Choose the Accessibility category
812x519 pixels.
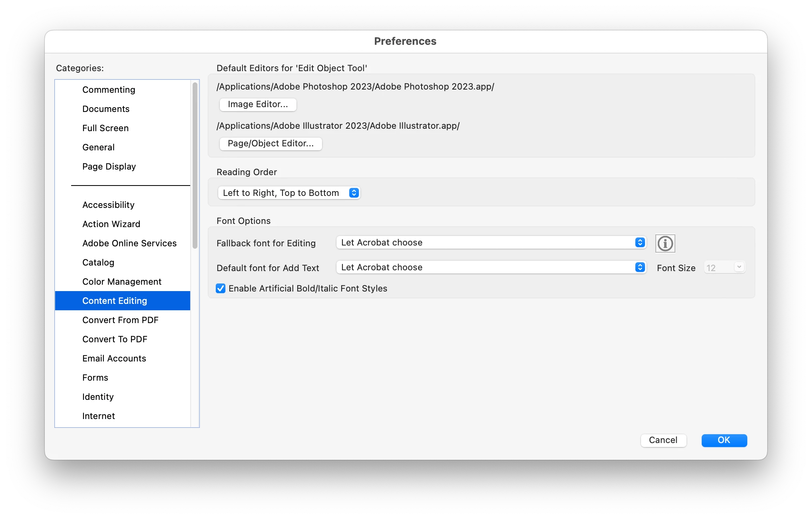point(108,205)
